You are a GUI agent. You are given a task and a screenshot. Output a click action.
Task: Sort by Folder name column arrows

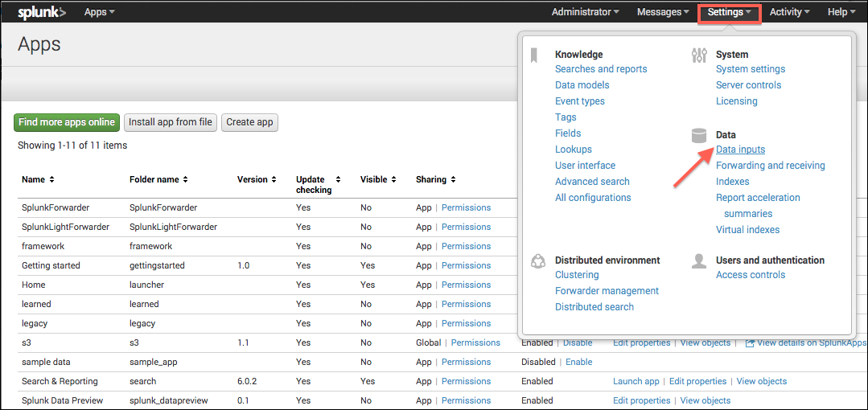click(x=186, y=179)
